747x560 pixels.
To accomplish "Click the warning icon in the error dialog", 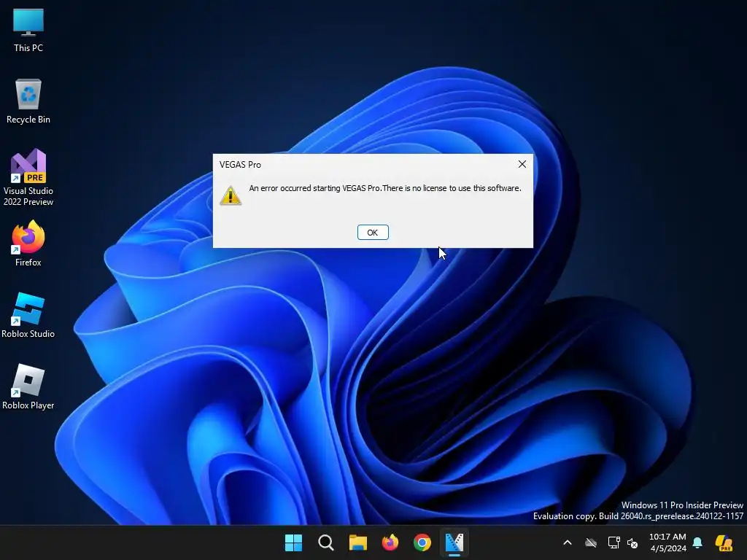I will 231,195.
